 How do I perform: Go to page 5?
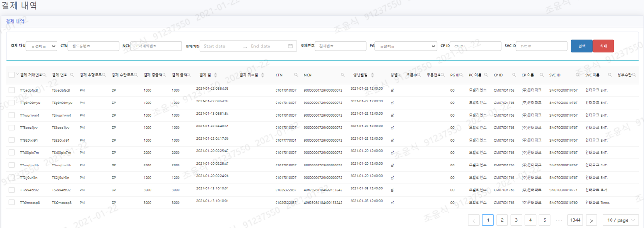point(545,220)
